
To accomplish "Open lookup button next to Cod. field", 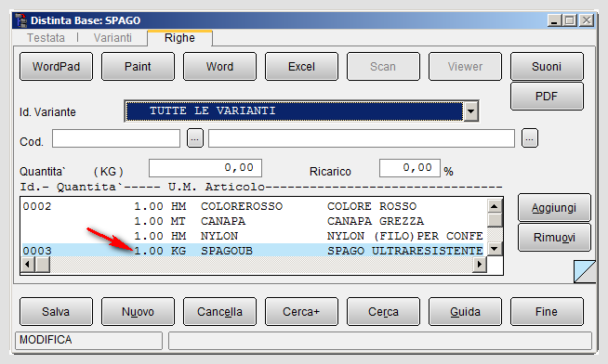I will (x=195, y=138).
